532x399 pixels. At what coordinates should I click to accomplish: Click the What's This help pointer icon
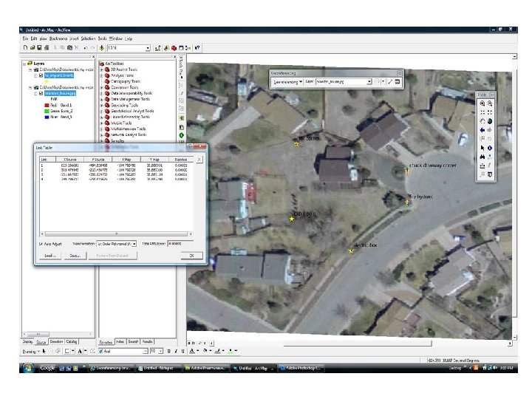click(197, 48)
